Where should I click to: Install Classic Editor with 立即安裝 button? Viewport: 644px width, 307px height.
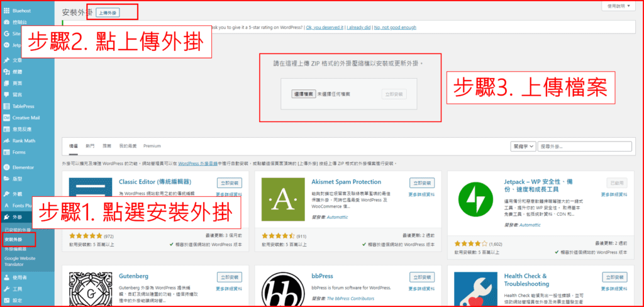click(229, 183)
